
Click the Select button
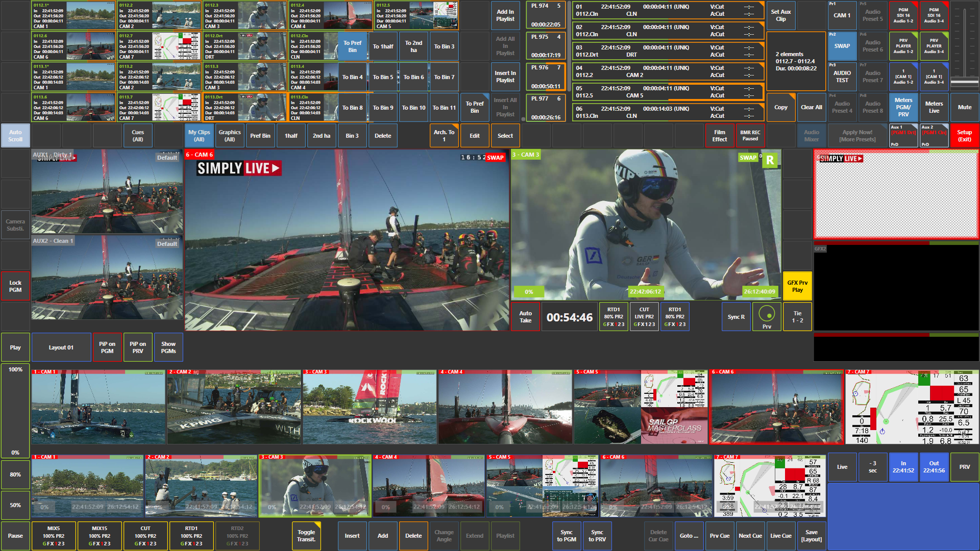click(x=505, y=136)
